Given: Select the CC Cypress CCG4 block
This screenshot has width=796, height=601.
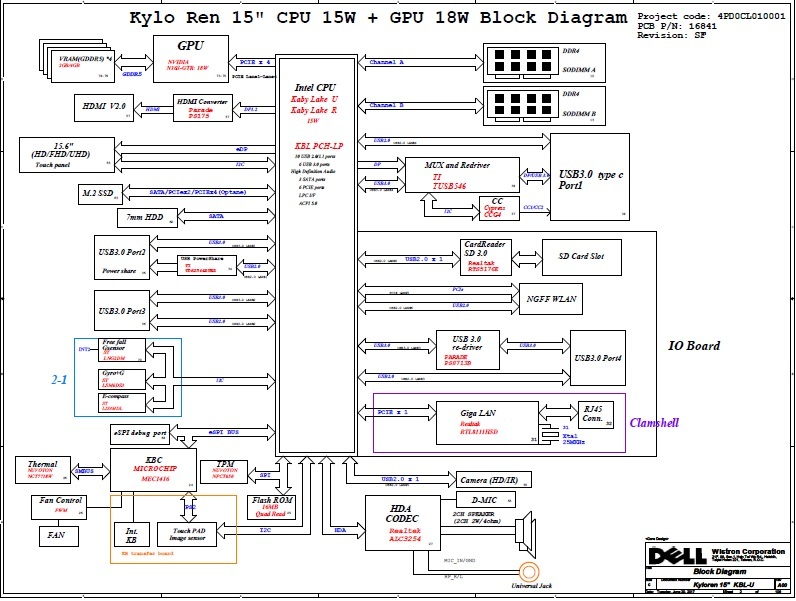Looking at the screenshot, I should click(500, 209).
